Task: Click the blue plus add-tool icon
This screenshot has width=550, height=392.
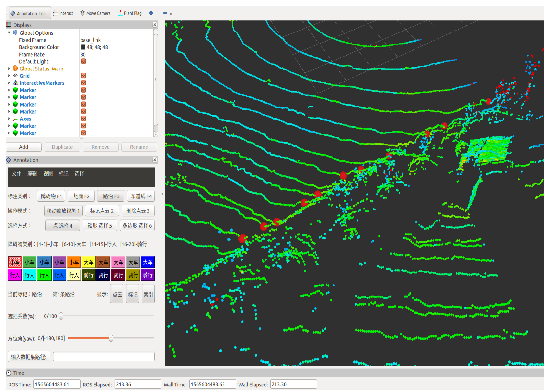Action: click(x=151, y=13)
